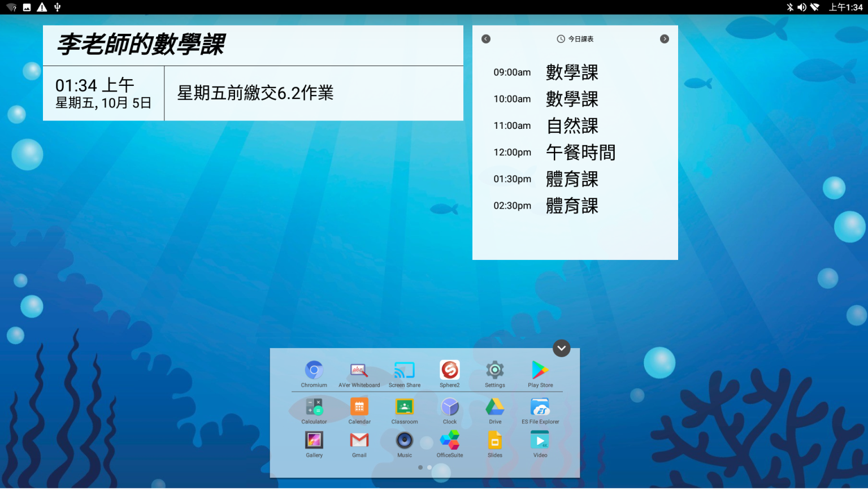Go to next day's schedule

(x=665, y=39)
